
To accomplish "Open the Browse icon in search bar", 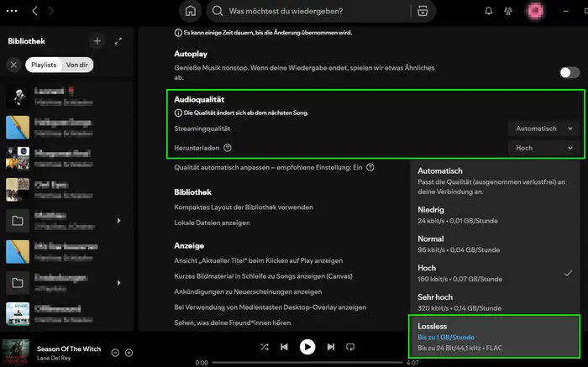I will 423,11.
